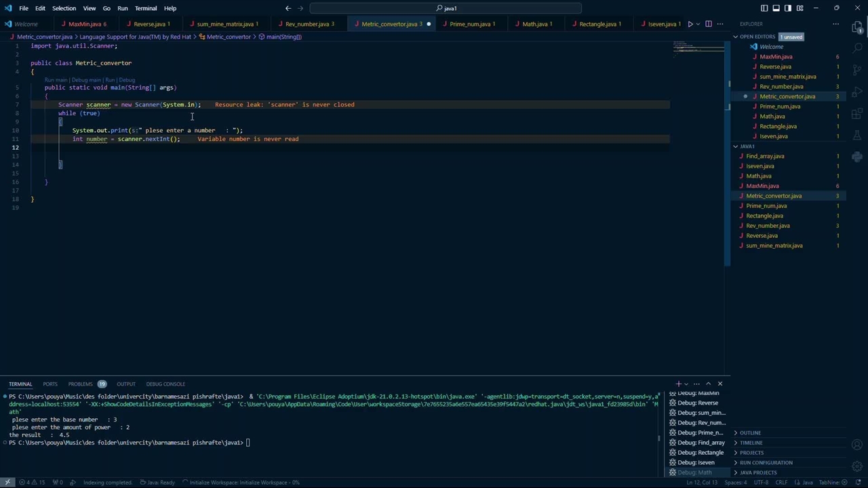Screen dimensions: 868x488
Task: Open the run button dropdown arrow
Action: [698, 24]
